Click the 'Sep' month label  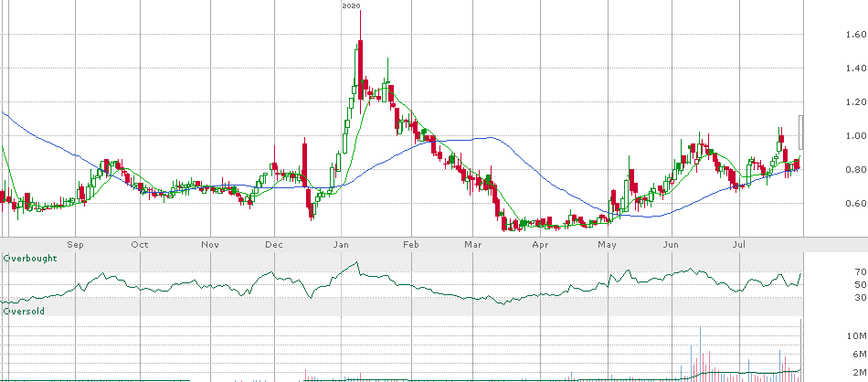click(x=75, y=245)
